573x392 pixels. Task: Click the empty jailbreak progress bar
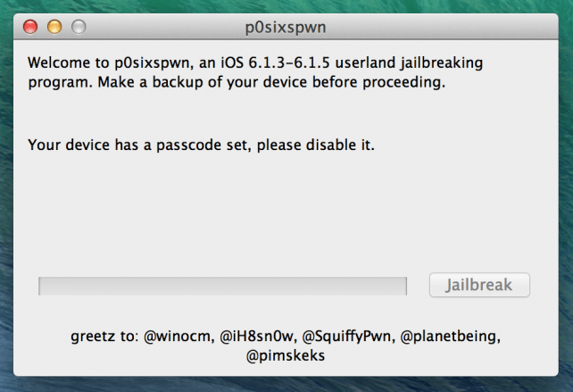(x=222, y=286)
